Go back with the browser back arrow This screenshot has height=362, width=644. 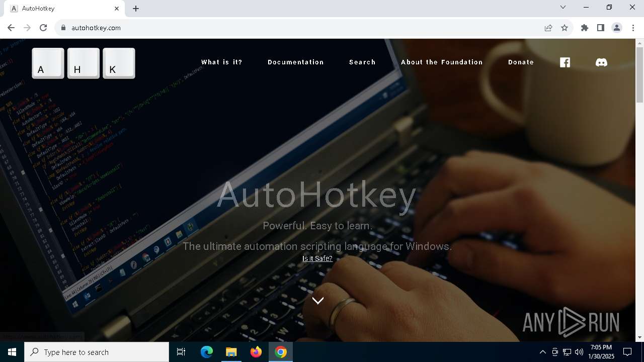pyautogui.click(x=11, y=28)
